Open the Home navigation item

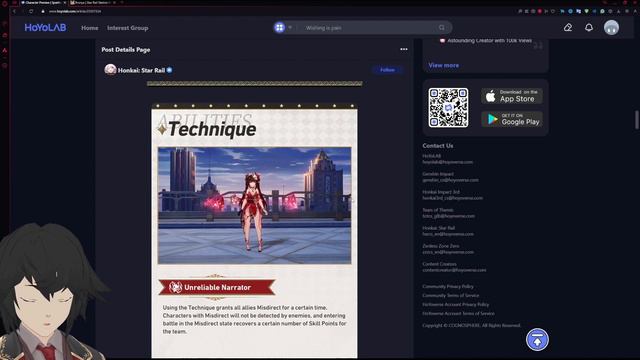click(89, 28)
